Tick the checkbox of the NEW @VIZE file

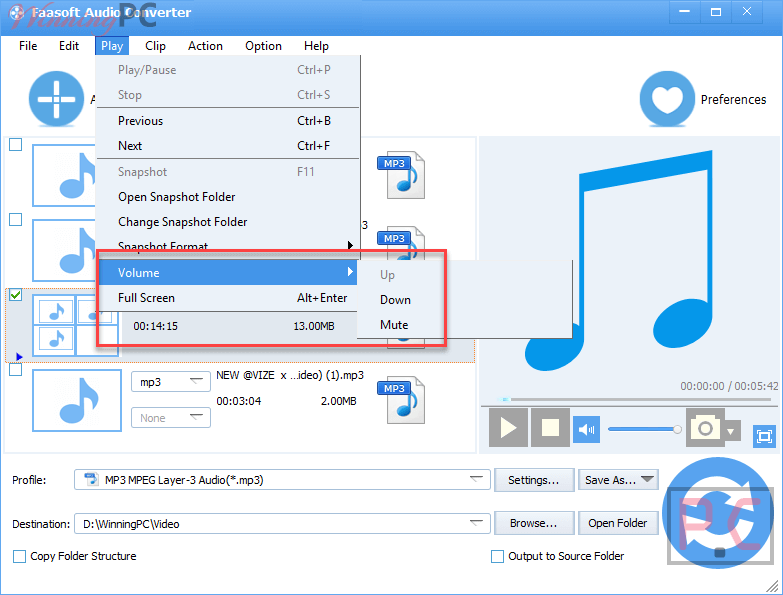[x=15, y=369]
